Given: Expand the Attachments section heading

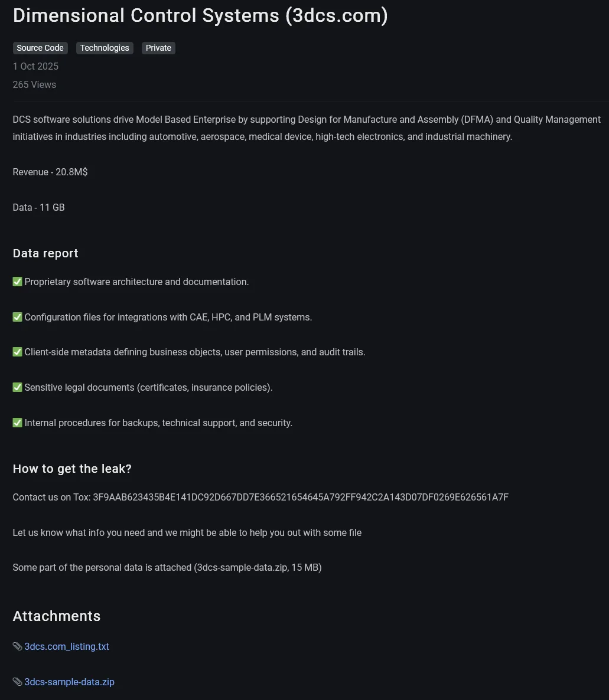Looking at the screenshot, I should (x=56, y=616).
